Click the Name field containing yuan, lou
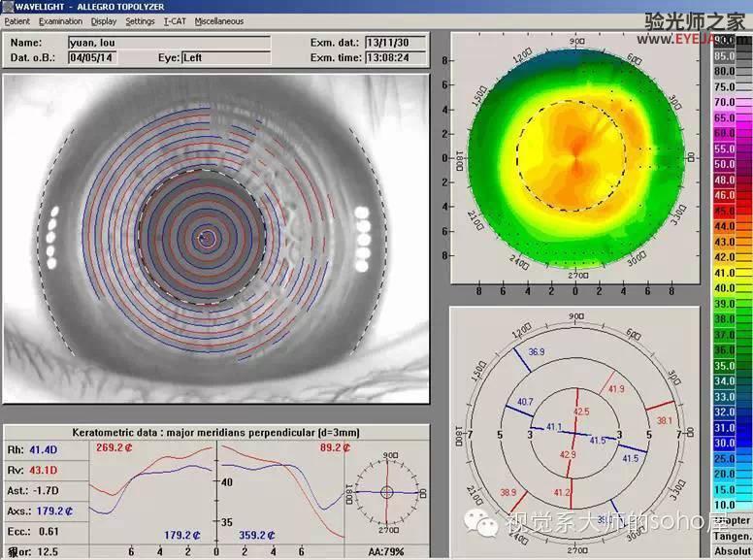The height and width of the screenshot is (560, 753). pyautogui.click(x=170, y=43)
